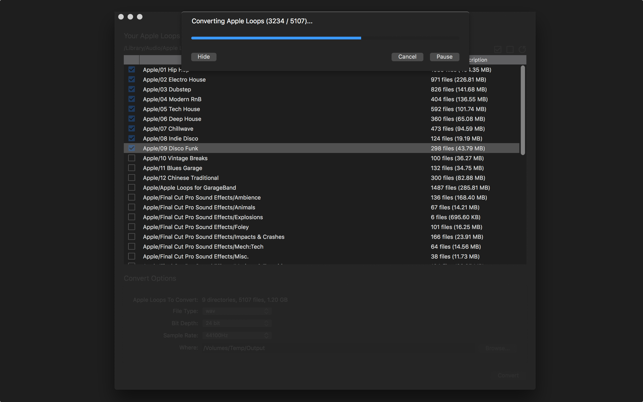Check the Impacts & Crashes checkbox
This screenshot has width=643, height=402.
[x=132, y=237]
